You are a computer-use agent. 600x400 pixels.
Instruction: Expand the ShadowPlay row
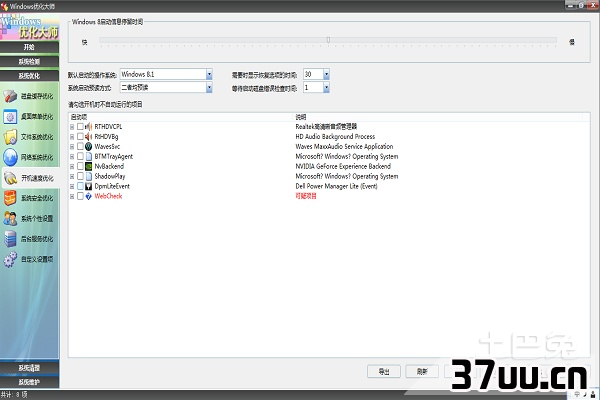click(72, 176)
